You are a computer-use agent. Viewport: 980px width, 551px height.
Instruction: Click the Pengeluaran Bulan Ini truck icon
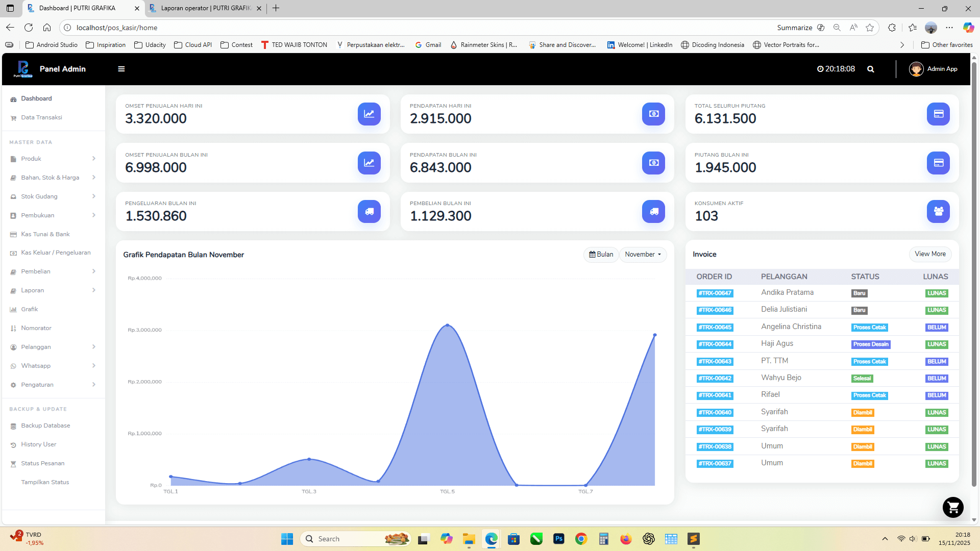369,211
